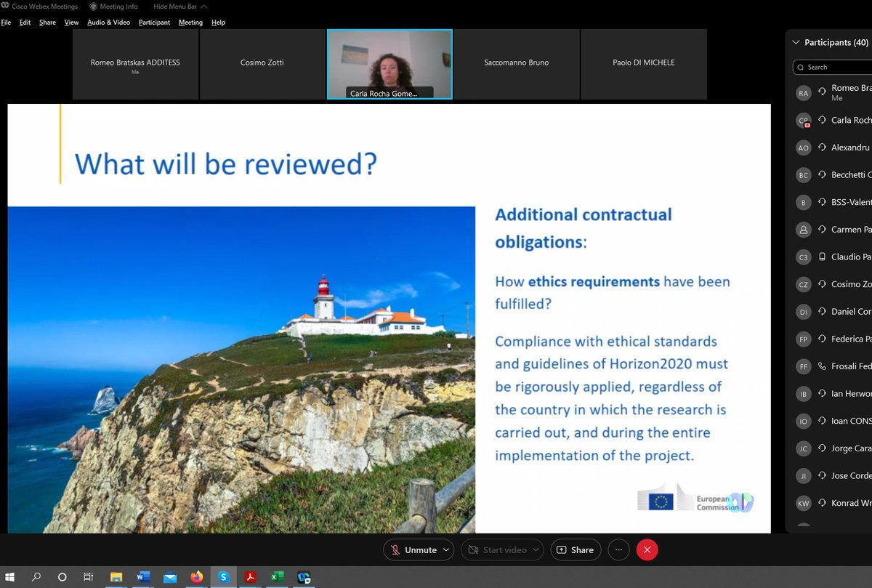
Task: Click DI avatar of Daniel Cor
Action: tap(803, 312)
